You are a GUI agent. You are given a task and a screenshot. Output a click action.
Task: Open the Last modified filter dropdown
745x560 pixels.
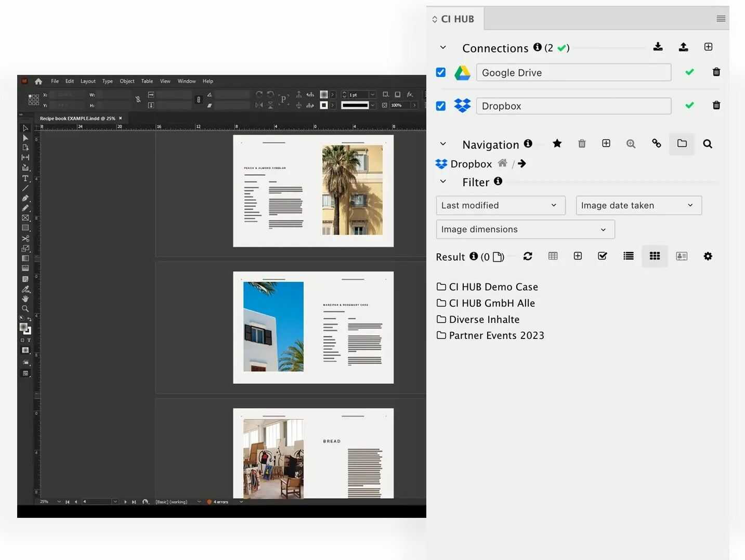pyautogui.click(x=500, y=205)
